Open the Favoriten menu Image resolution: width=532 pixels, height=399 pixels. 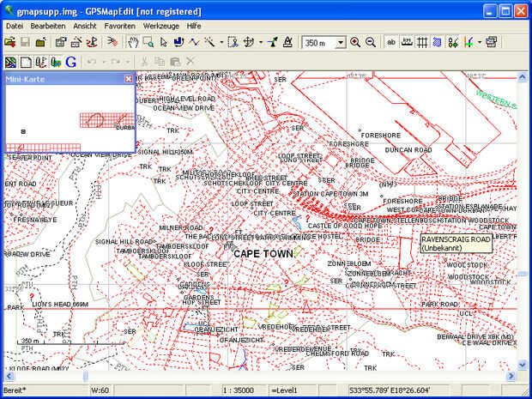[x=119, y=27]
